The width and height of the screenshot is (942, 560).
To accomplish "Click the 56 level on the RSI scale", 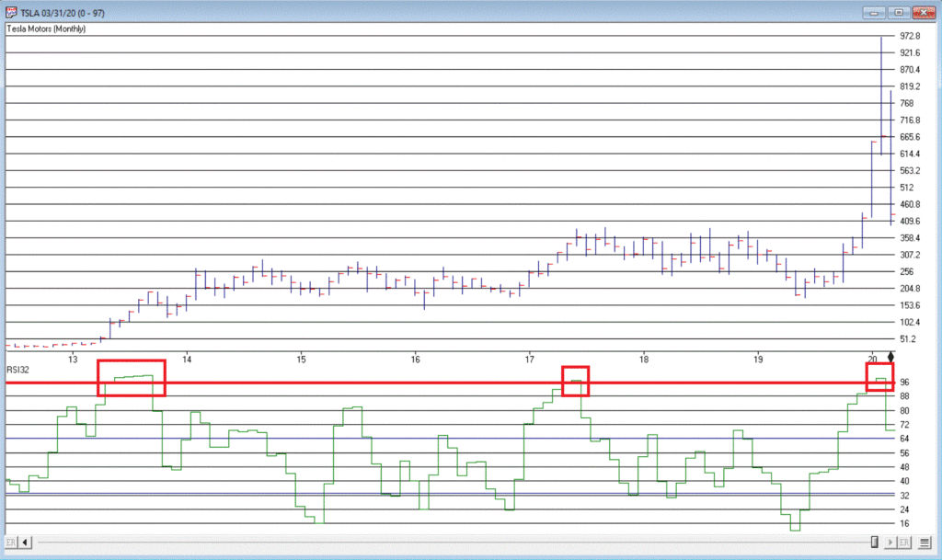I will pos(904,453).
